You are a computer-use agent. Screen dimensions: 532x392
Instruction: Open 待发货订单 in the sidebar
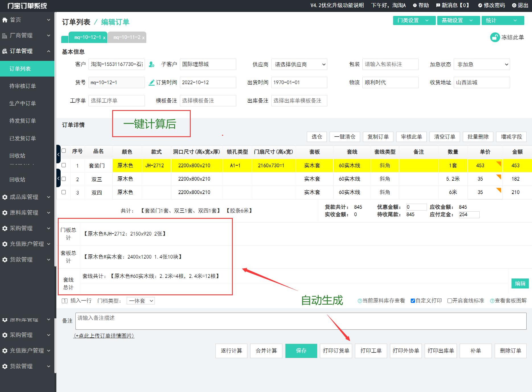point(23,121)
